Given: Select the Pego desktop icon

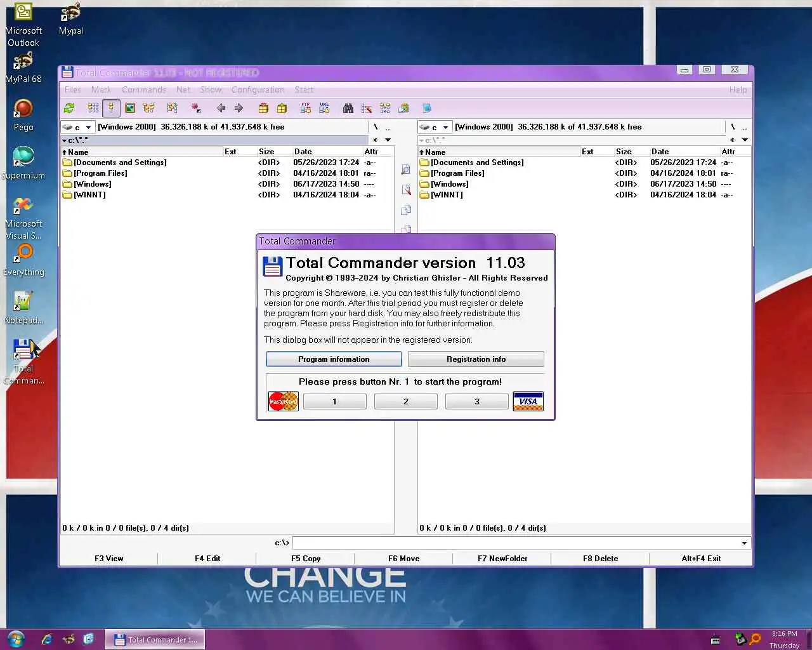Looking at the screenshot, I should click(23, 115).
